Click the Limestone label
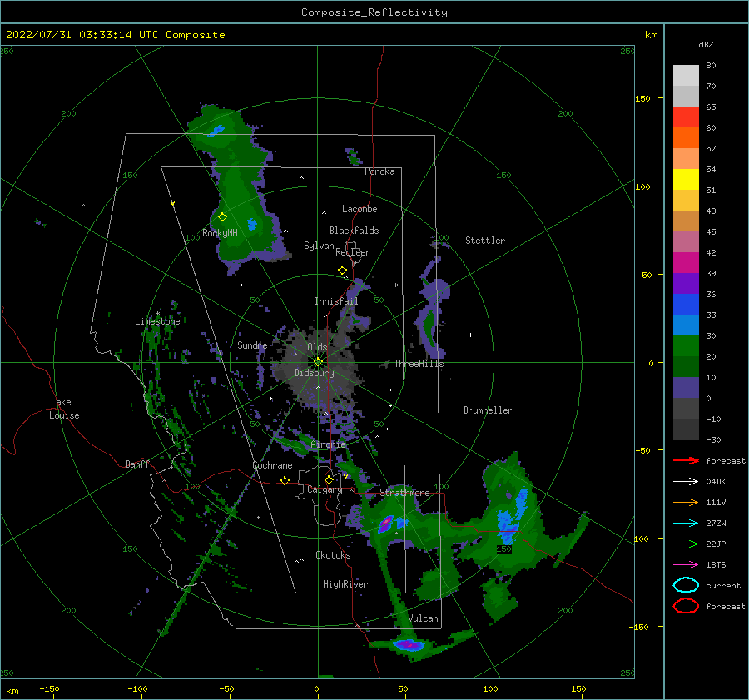Viewport: 749px width, 700px height. click(157, 321)
